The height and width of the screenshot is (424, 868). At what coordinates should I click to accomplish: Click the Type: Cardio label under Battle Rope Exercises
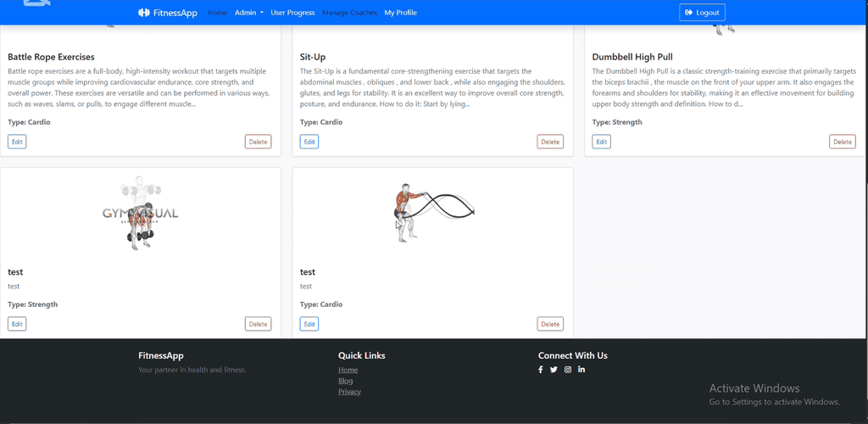(x=29, y=122)
